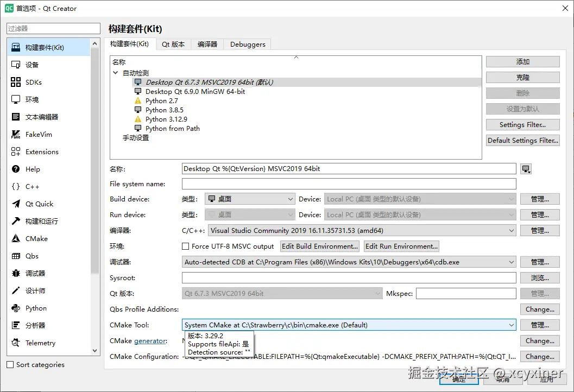
Task: Click the category list scroll down arrow
Action: (x=95, y=351)
